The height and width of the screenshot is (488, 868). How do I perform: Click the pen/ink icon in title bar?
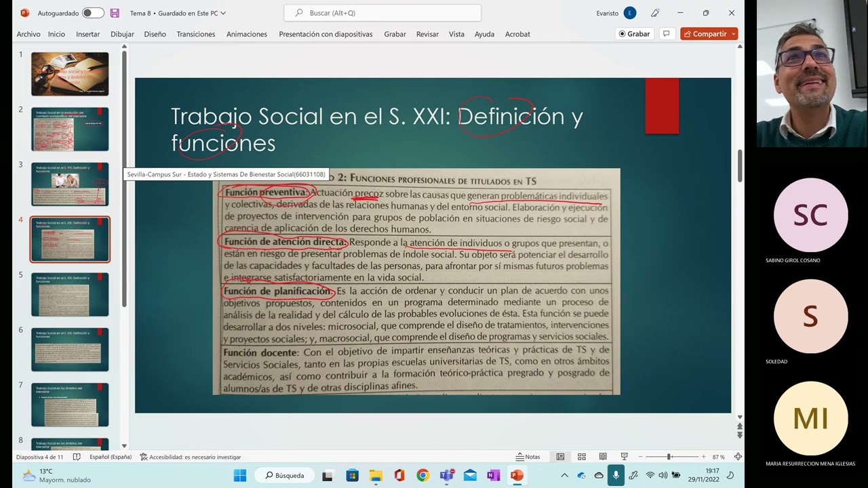click(655, 13)
